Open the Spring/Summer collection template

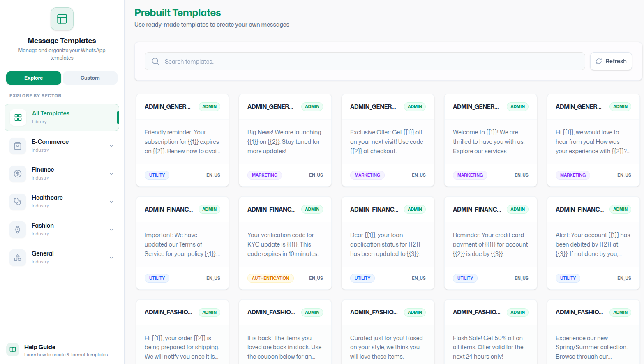pos(593,332)
